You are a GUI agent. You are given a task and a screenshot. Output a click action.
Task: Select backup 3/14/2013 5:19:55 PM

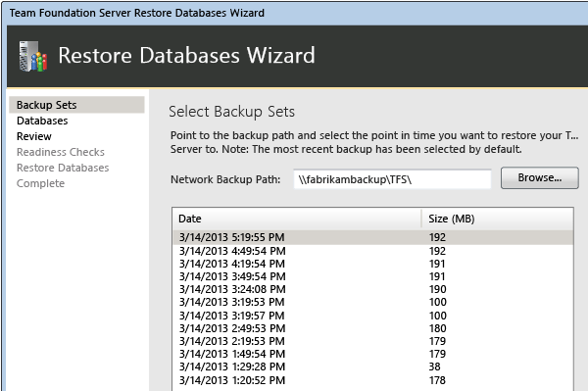(372, 237)
